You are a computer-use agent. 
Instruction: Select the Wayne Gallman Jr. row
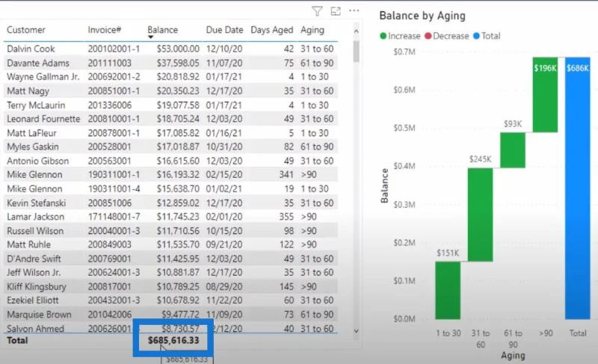click(x=170, y=76)
